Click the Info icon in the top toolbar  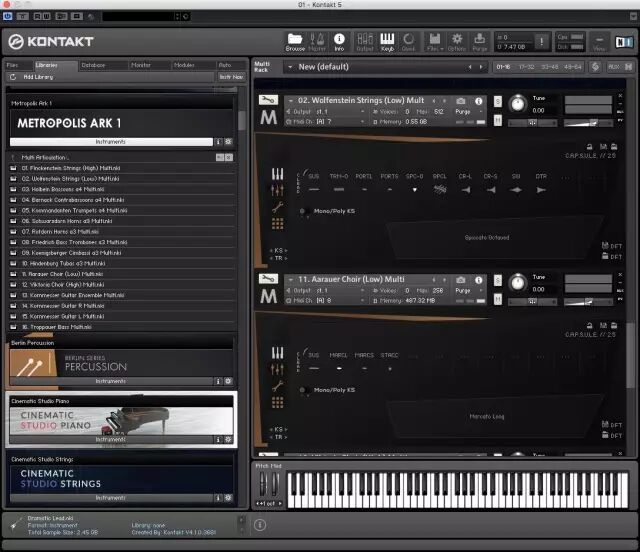[x=339, y=42]
